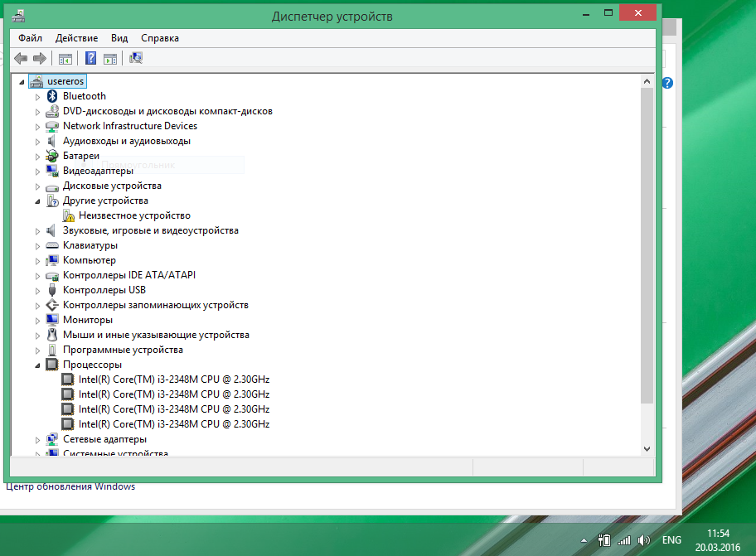Image resolution: width=756 pixels, height=556 pixels.
Task: Open the Вид menu
Action: [119, 38]
